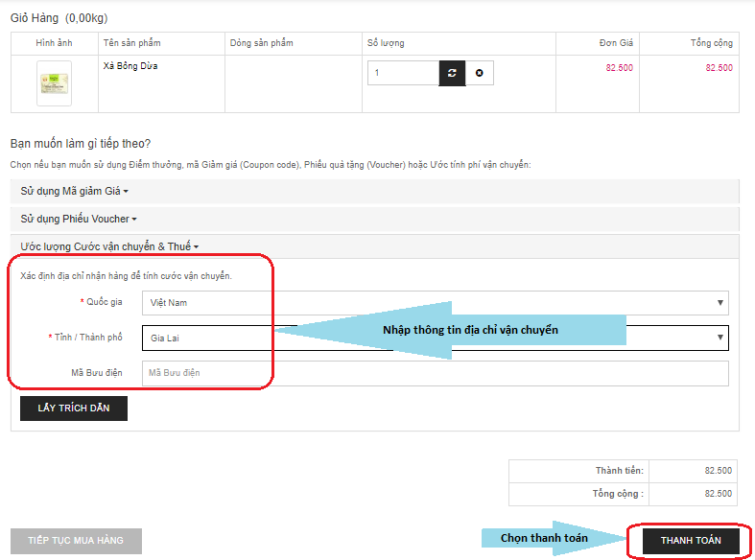The height and width of the screenshot is (560, 755).
Task: Collapse Ước lượng Cước vận chuyển & Thuế
Action: tap(109, 246)
